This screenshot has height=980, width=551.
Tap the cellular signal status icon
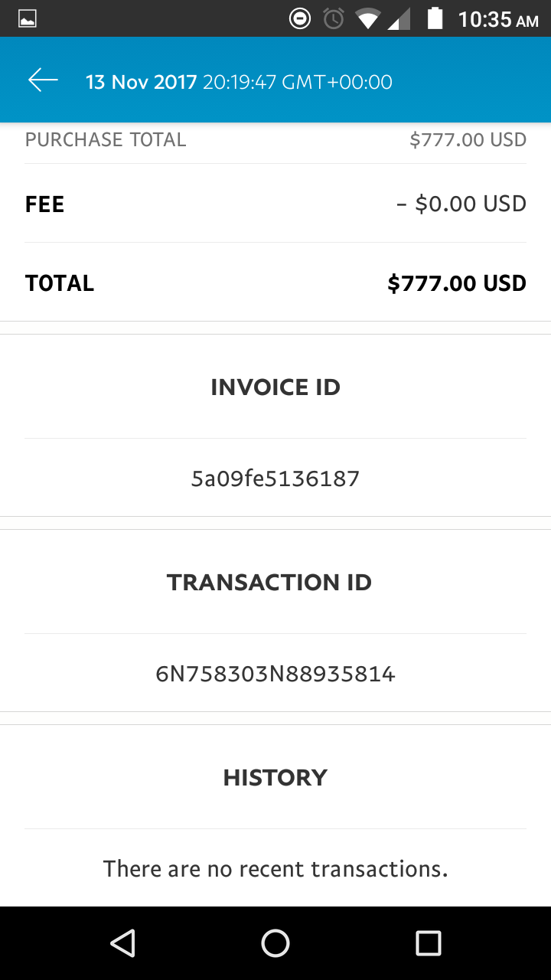(399, 18)
